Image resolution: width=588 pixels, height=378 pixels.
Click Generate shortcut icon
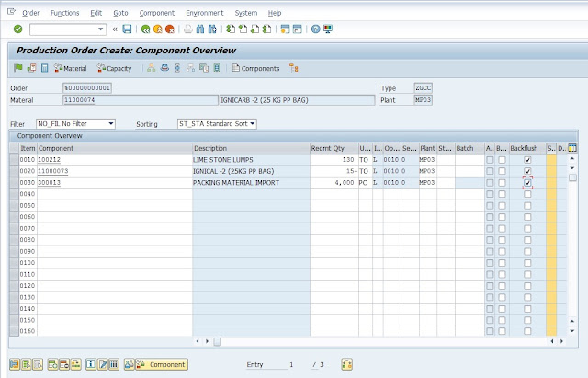click(298, 29)
